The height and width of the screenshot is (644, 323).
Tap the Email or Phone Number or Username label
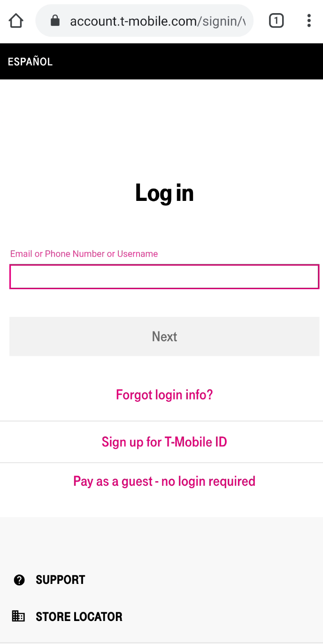(84, 253)
